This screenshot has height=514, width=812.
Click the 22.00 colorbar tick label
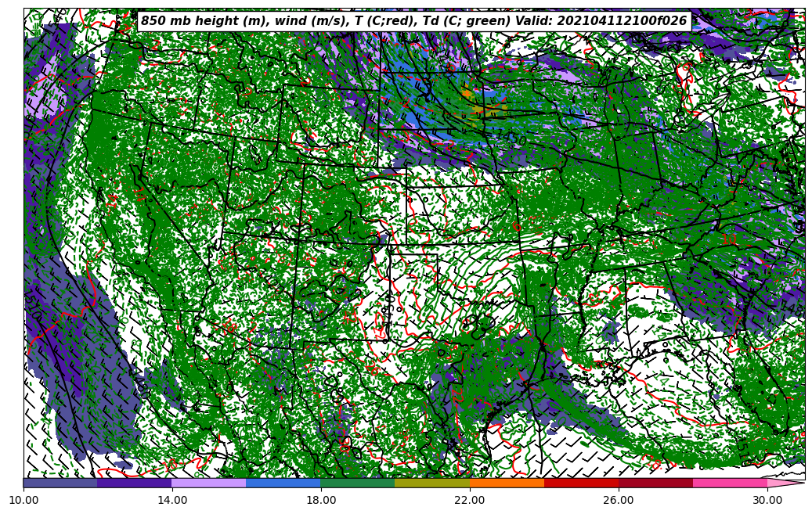pos(470,499)
